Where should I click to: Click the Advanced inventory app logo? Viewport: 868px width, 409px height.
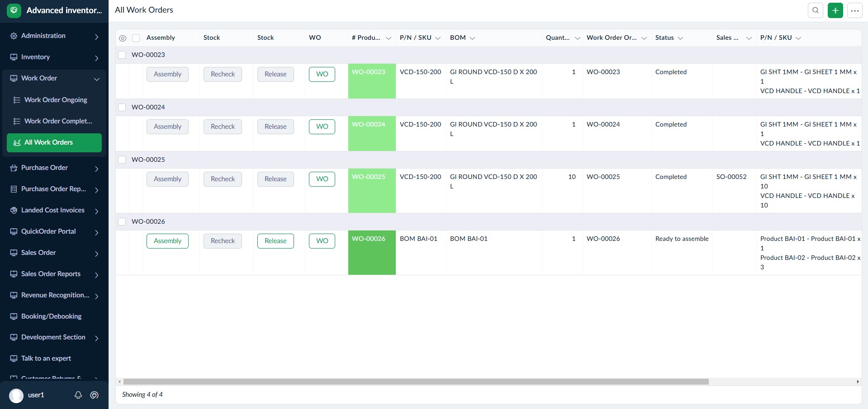coord(14,10)
